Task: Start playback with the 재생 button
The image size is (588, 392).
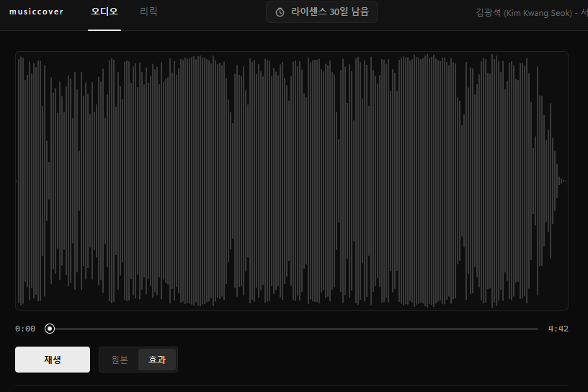Action: (x=53, y=360)
